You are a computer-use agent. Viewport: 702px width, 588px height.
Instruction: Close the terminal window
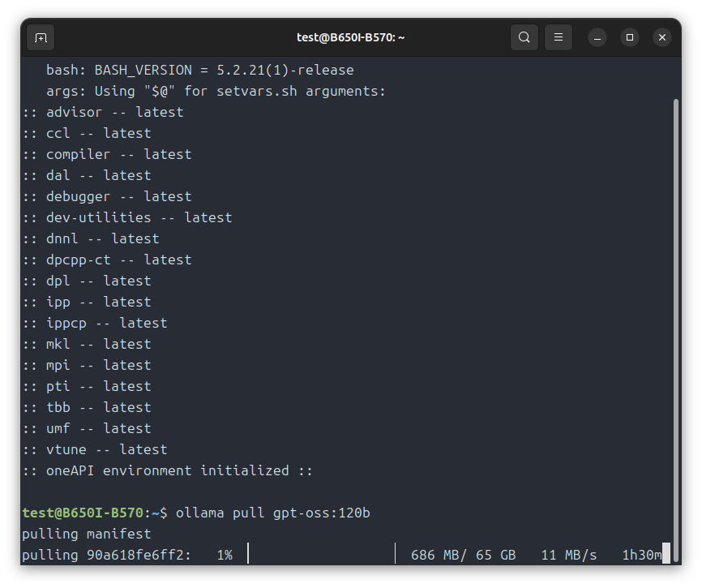(662, 37)
